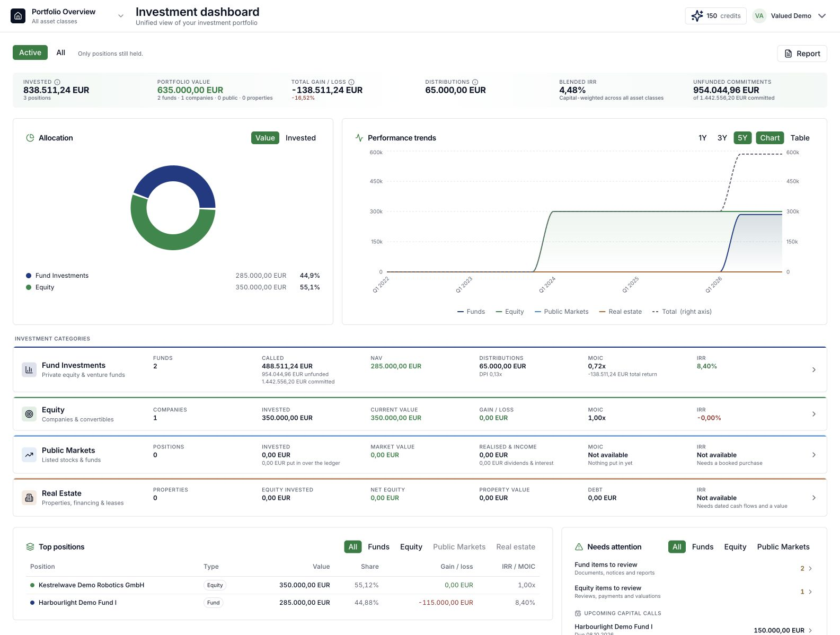Screen dimensions: 840x635
Task: Open Harbourlight capital call chevron
Action: [x=810, y=630]
